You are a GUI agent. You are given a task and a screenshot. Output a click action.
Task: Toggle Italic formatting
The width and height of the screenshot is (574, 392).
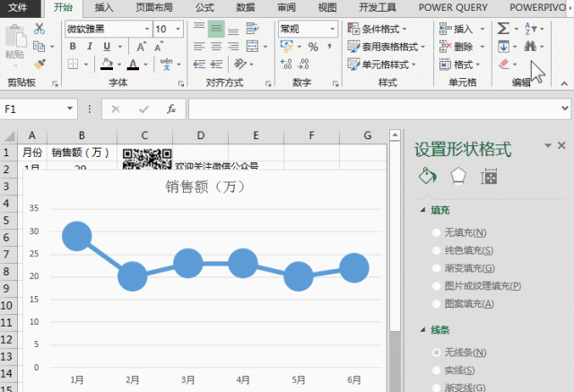click(x=90, y=47)
